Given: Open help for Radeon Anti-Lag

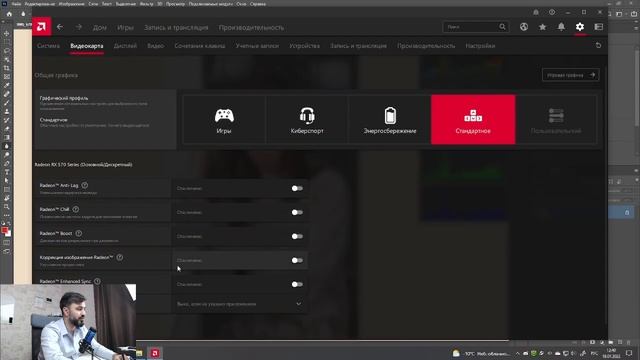Looking at the screenshot, I should [84, 185].
